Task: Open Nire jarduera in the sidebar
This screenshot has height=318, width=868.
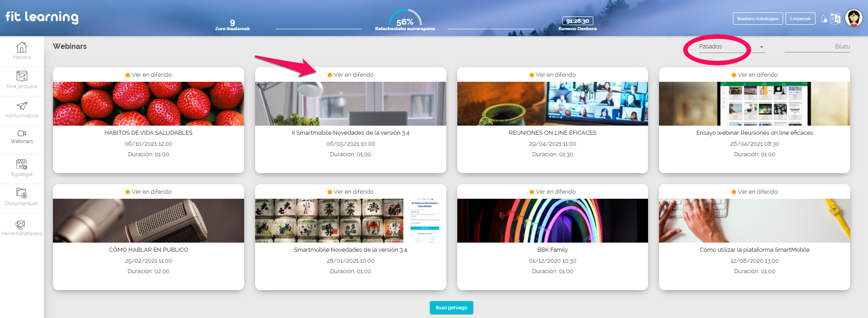Action: (21, 76)
